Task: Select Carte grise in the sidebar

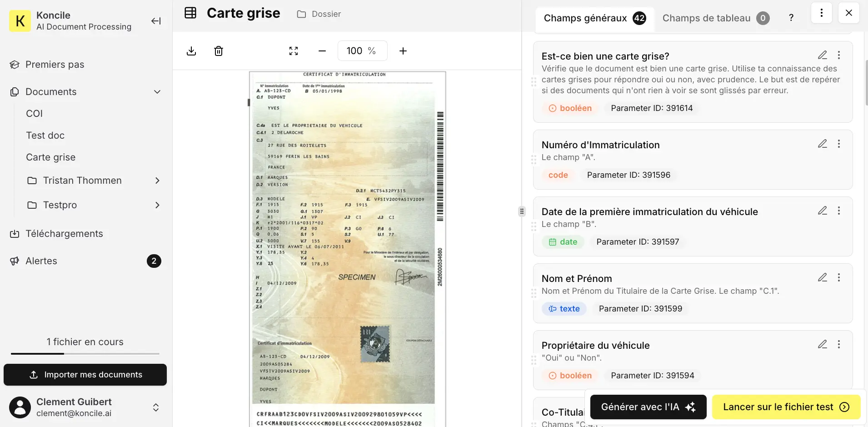Action: coord(51,157)
